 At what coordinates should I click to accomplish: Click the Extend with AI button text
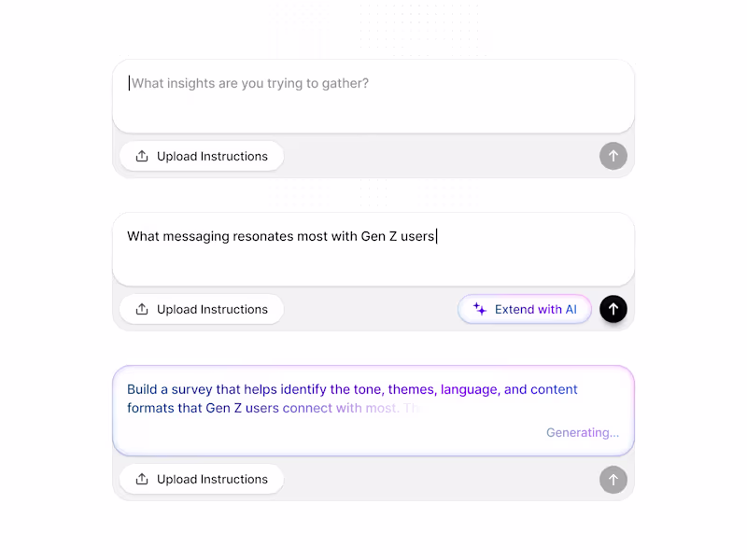point(536,310)
